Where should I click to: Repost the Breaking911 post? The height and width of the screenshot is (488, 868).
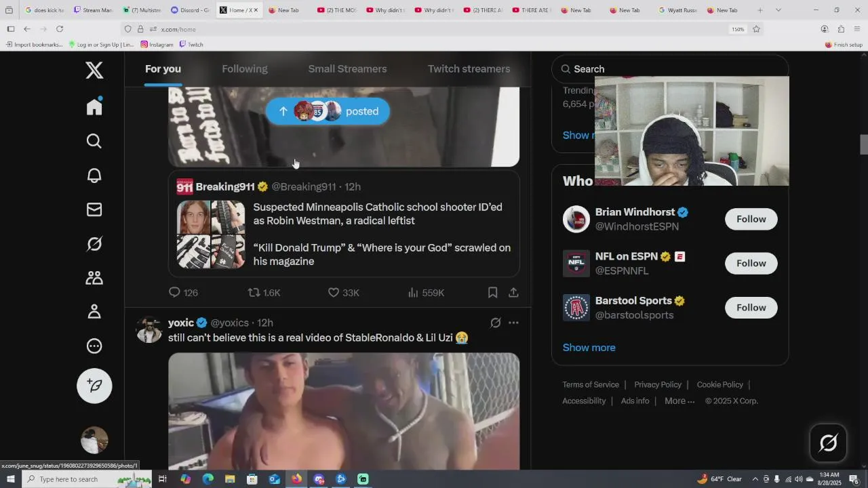[x=264, y=293]
